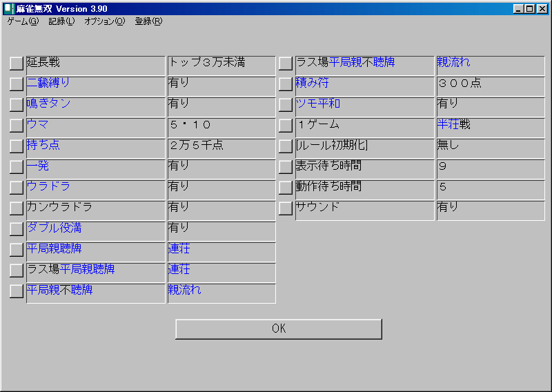Toggle the button beside 二飜縛り

tap(16, 84)
